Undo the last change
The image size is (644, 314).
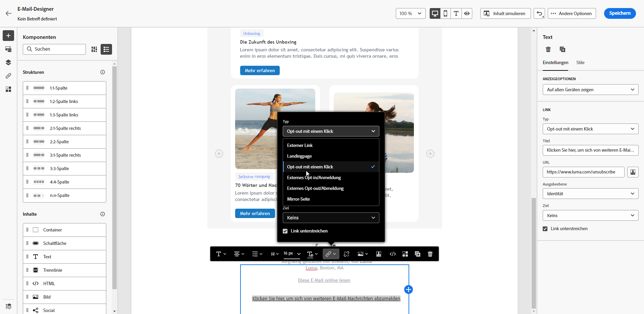point(539,13)
